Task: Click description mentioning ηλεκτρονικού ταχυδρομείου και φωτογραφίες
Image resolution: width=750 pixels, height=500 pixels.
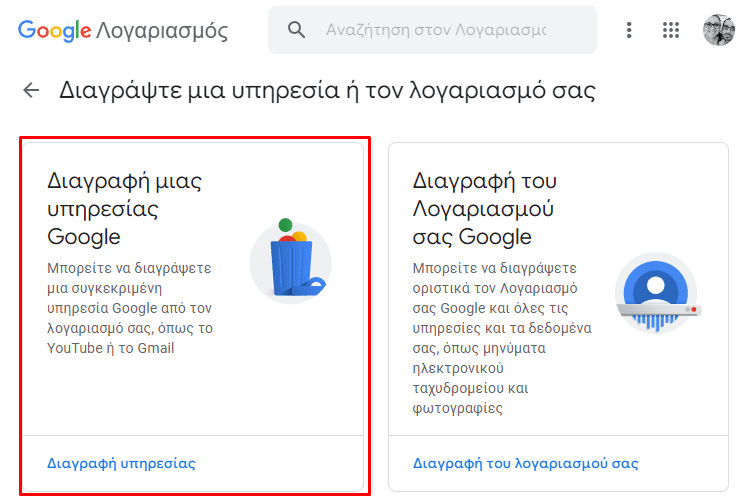Action: (502, 338)
